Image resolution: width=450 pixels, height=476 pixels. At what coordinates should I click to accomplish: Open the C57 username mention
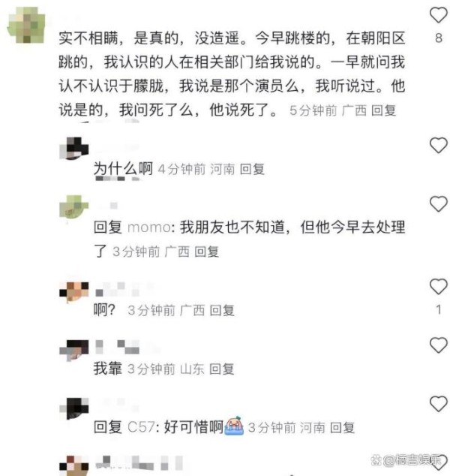coord(141,427)
